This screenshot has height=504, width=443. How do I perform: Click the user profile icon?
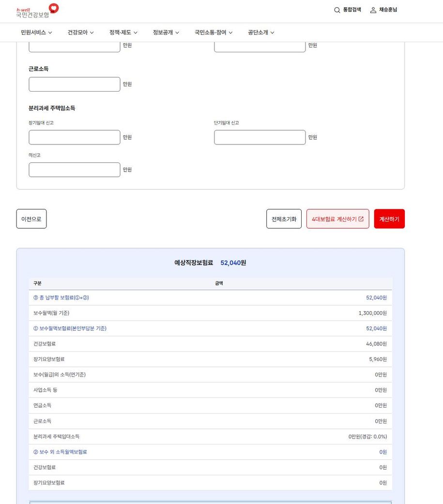pos(373,10)
